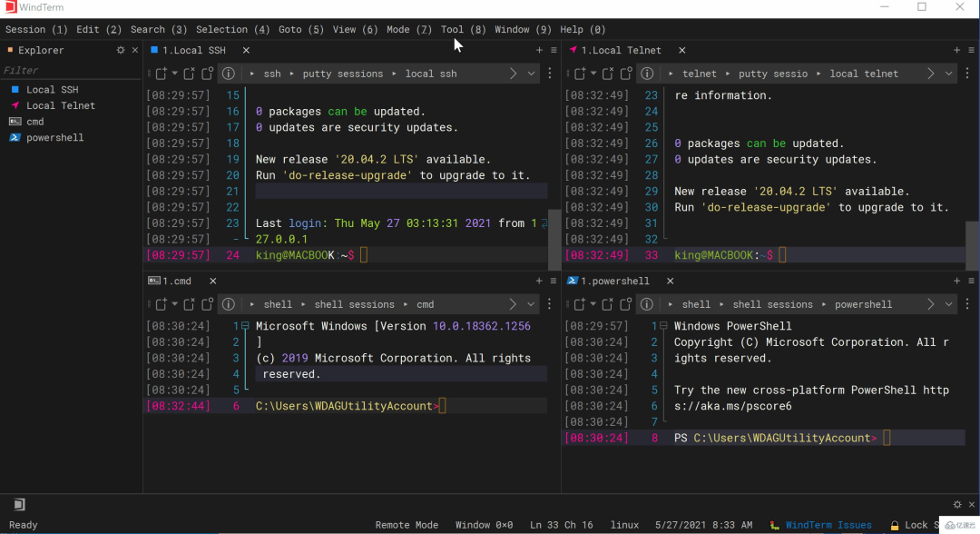Click the session info icon in cmd pane

tap(229, 304)
